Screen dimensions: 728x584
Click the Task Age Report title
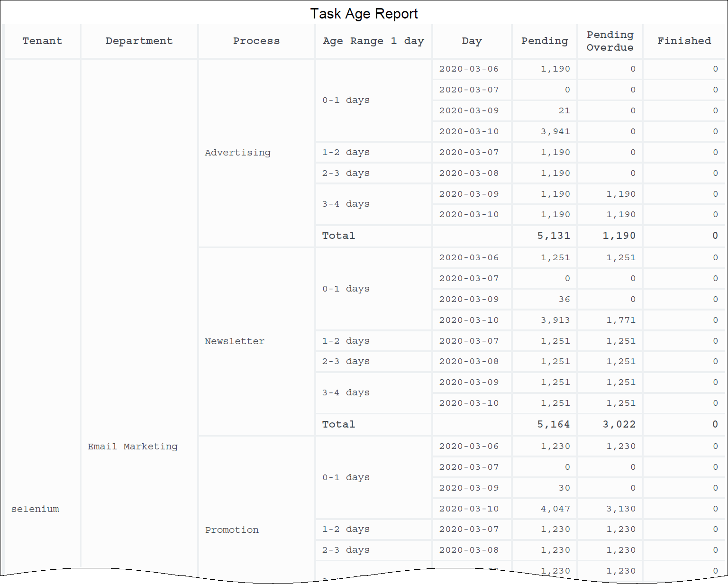[364, 14]
